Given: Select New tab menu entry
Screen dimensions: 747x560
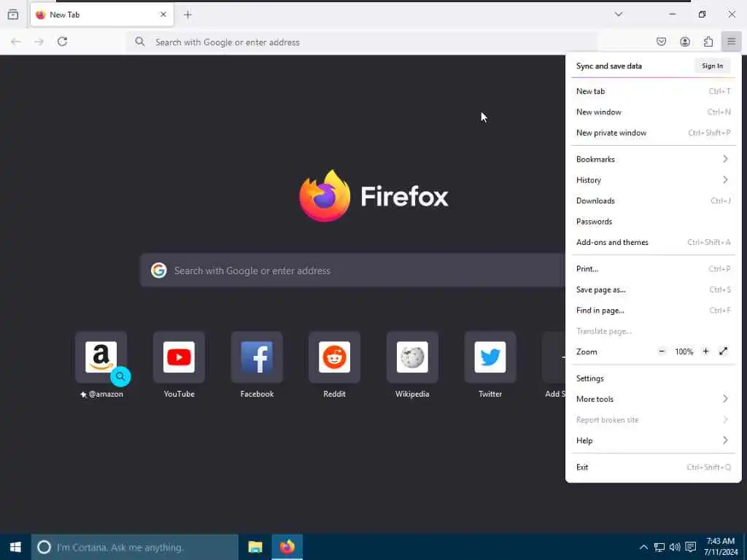Looking at the screenshot, I should [653, 91].
